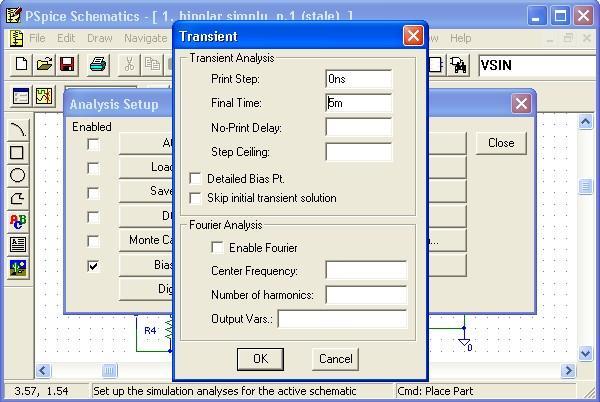Toggle the Enabled checkbox beside Monte Carlo
Viewport: 600px width, 402px height.
click(93, 241)
